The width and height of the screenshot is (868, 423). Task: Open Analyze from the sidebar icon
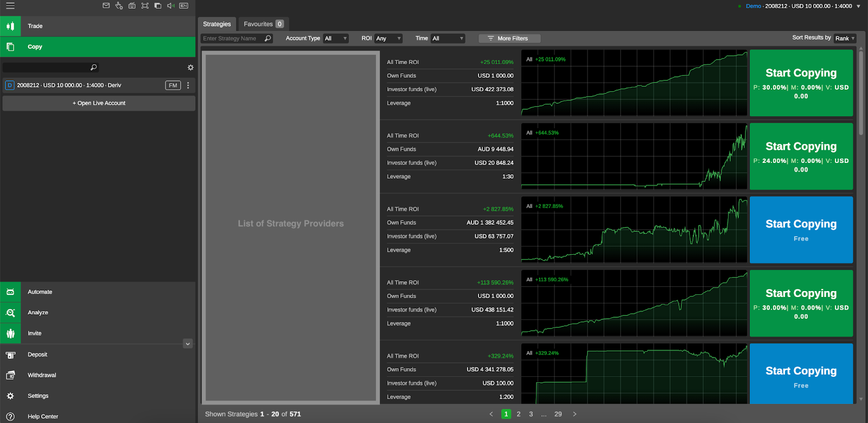coord(10,313)
